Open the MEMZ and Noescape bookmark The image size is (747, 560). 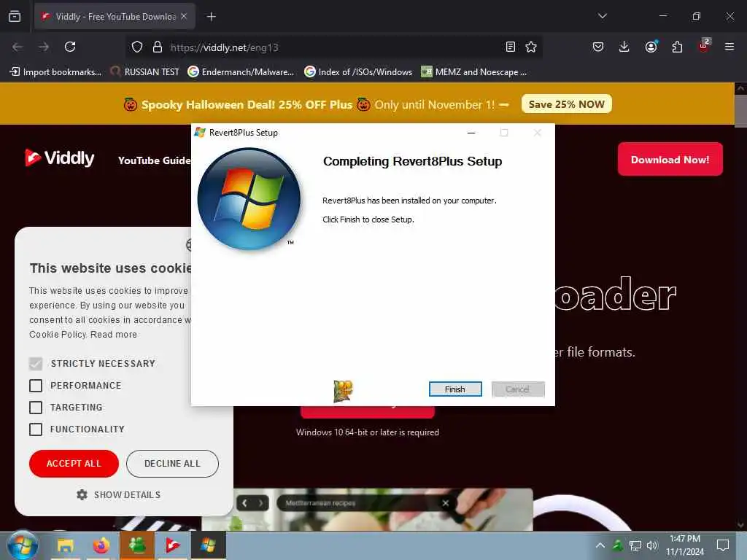tap(474, 72)
